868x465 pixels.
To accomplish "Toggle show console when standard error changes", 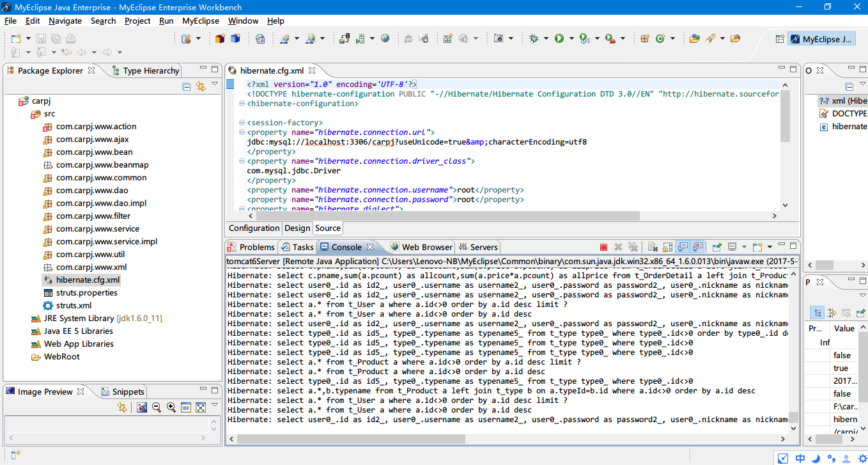I will 697,247.
